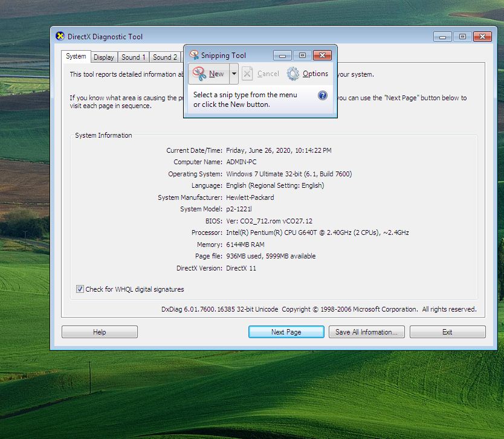Close the Snipping Tool window
This screenshot has width=504, height=439.
click(323, 56)
